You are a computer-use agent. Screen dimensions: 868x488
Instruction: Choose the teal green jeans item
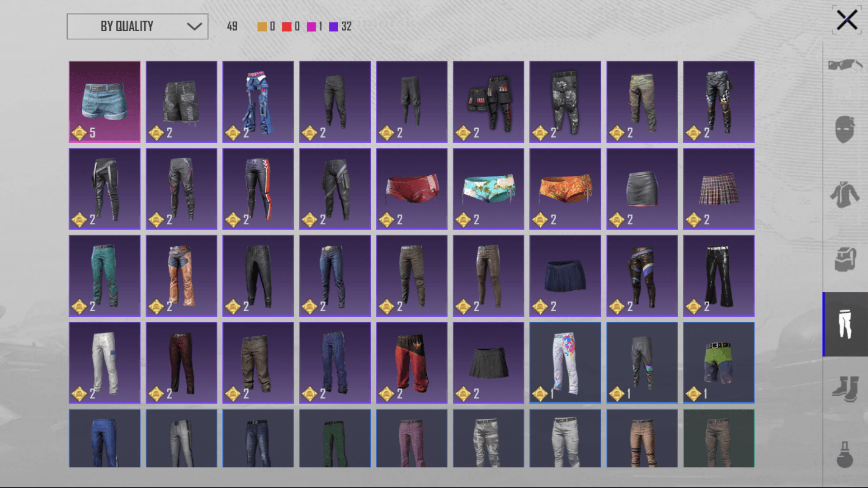pos(104,276)
